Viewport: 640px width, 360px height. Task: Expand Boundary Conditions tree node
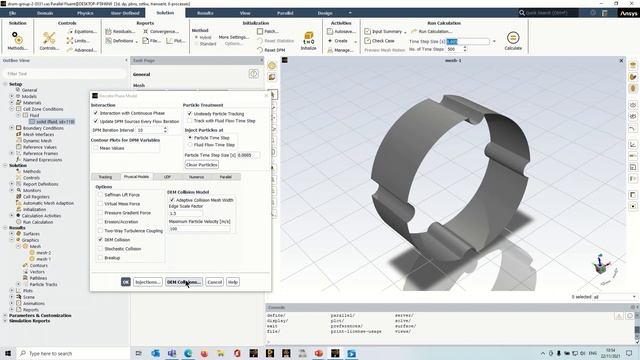[x=11, y=128]
